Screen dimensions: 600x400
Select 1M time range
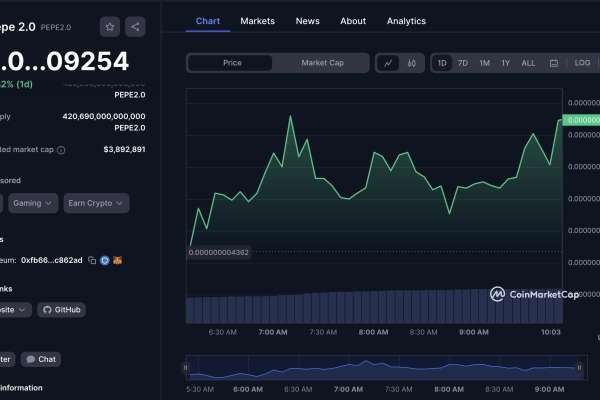484,63
